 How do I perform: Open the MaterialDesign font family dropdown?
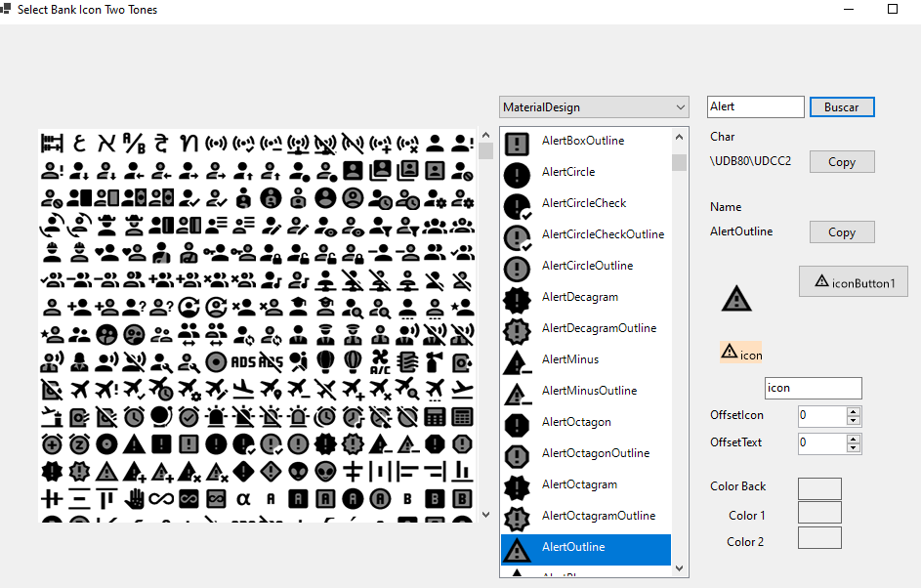click(681, 106)
